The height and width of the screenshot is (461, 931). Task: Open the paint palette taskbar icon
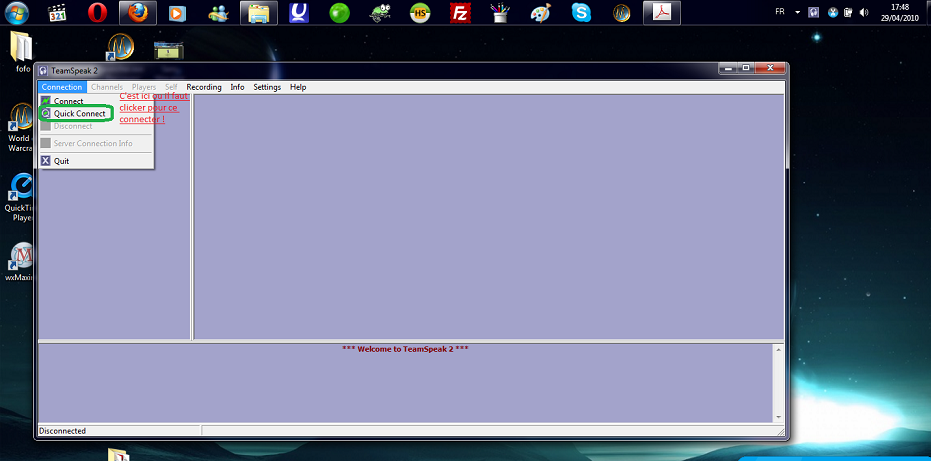540,12
